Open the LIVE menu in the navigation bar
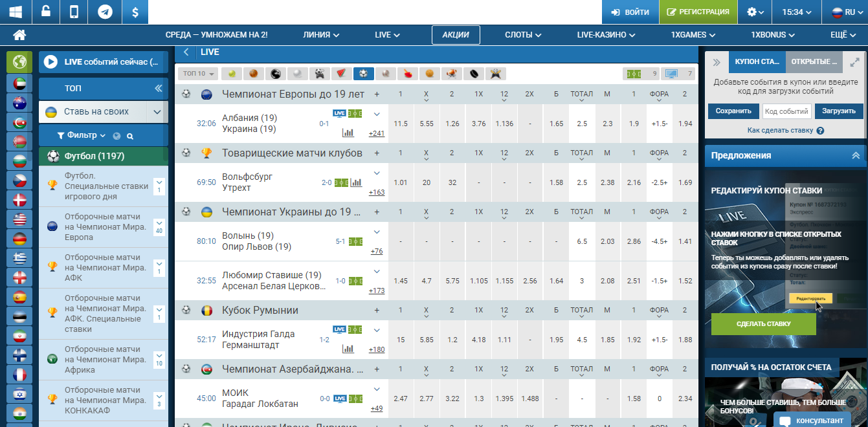868x427 pixels. [387, 35]
